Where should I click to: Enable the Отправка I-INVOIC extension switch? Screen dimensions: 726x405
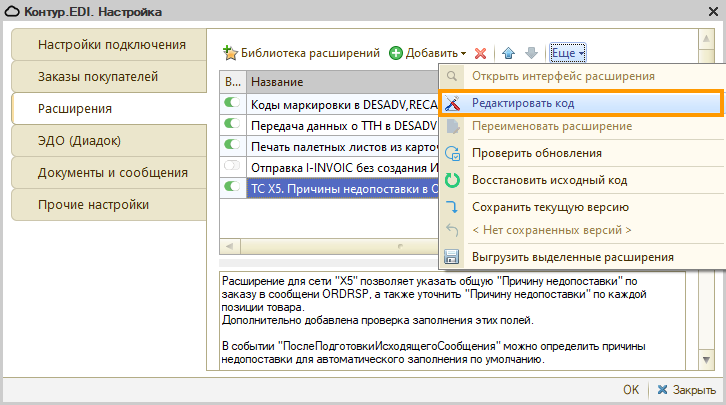[x=233, y=165]
